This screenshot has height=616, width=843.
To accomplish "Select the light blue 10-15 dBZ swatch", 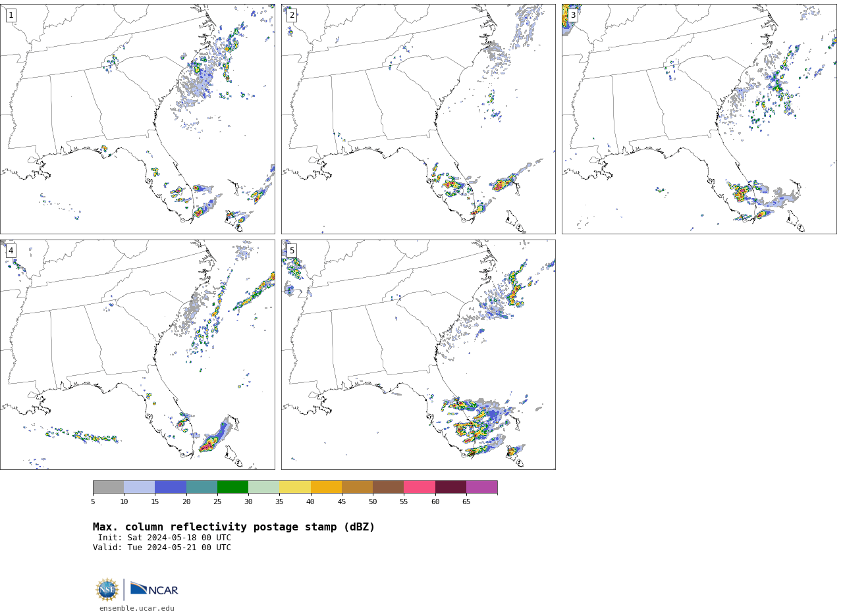I will (140, 487).
